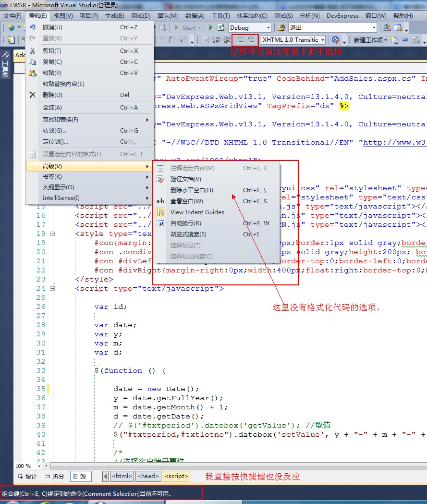The height and width of the screenshot is (504, 427).
Task: Click the Uncomment Selection toolbar icon
Action: coord(251,40)
